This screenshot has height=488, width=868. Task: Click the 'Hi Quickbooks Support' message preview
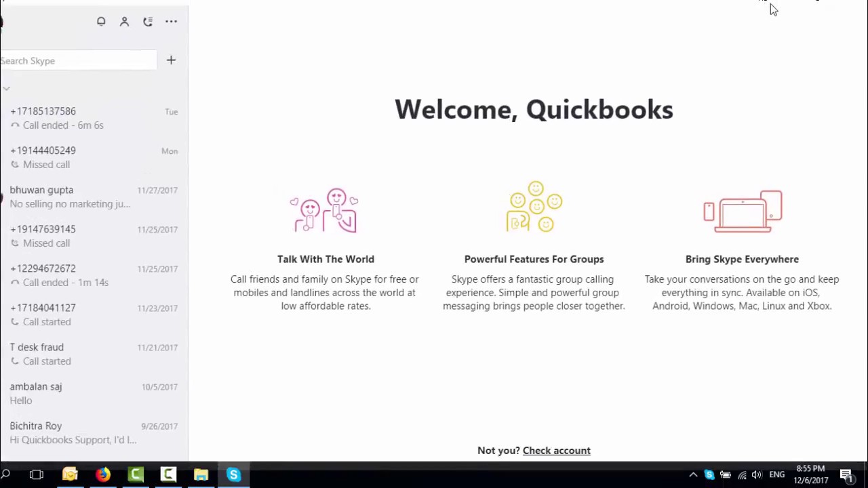click(x=73, y=440)
